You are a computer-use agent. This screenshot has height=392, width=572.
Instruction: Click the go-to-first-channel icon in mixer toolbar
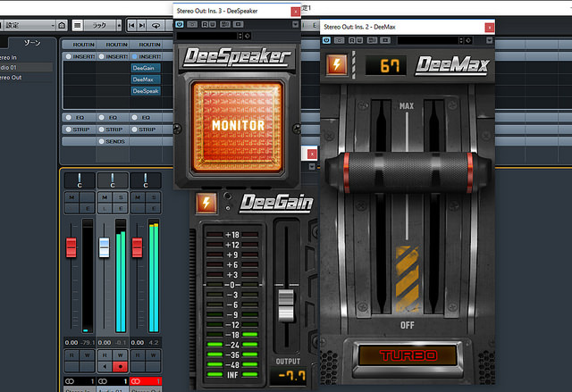click(x=131, y=25)
